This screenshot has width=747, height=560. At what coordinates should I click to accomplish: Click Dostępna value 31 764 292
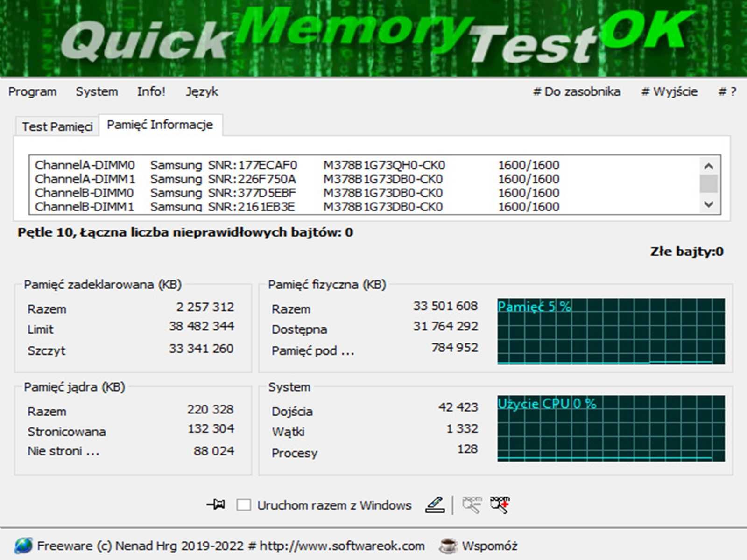coord(445,326)
